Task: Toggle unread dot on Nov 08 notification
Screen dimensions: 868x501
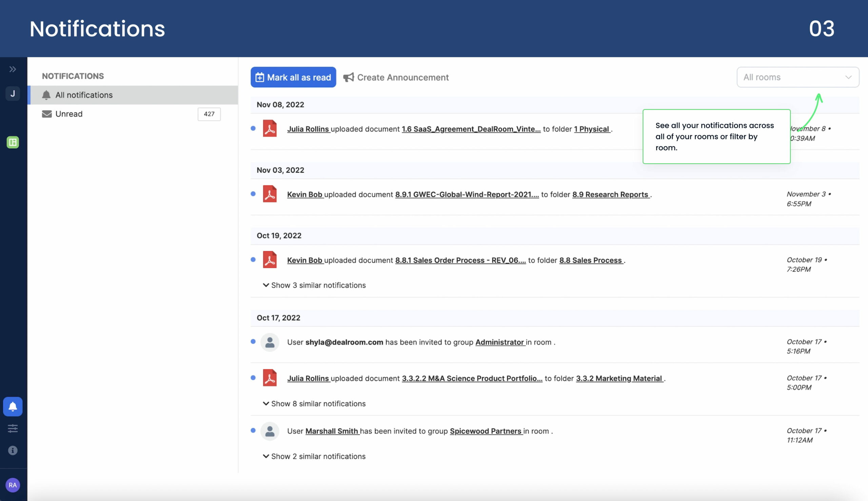Action: (253, 128)
